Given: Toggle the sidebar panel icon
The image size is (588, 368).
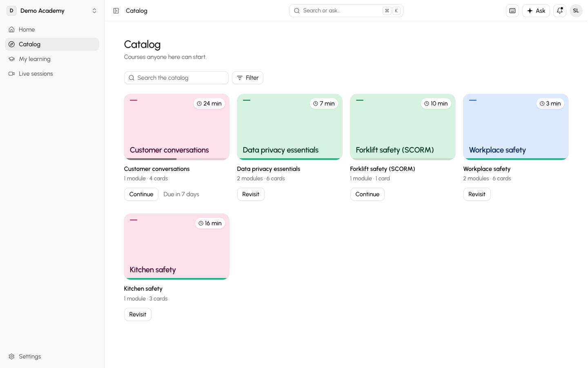Looking at the screenshot, I should [116, 11].
